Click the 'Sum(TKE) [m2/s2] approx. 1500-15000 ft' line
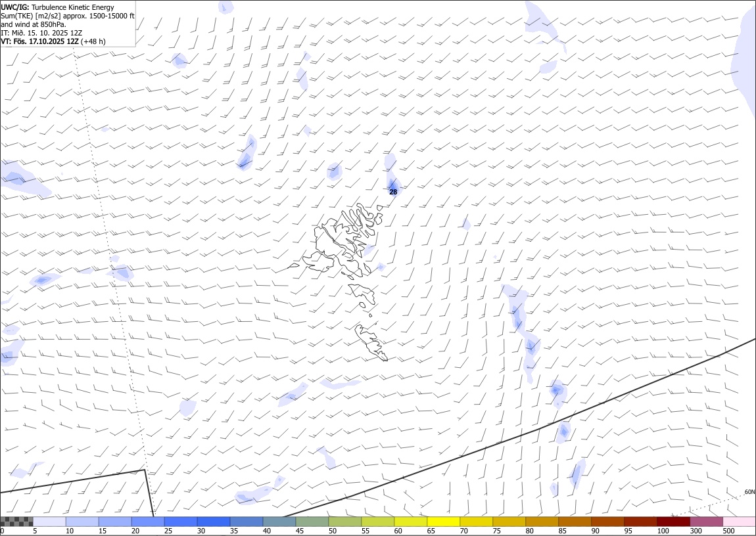756x536 pixels. click(68, 16)
